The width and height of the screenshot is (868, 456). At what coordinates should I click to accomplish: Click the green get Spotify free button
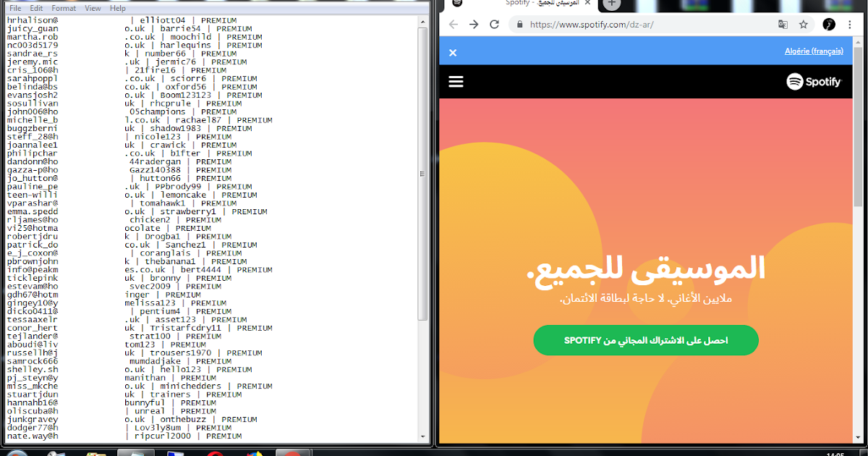(646, 340)
